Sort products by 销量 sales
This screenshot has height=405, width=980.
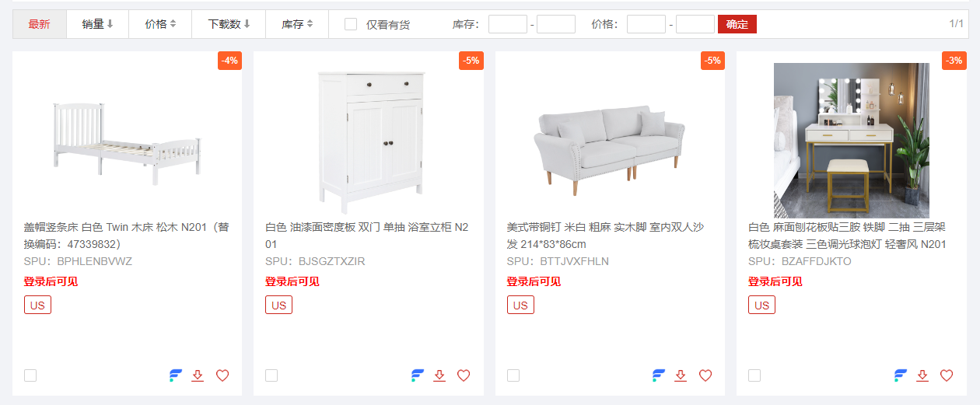pos(97,24)
